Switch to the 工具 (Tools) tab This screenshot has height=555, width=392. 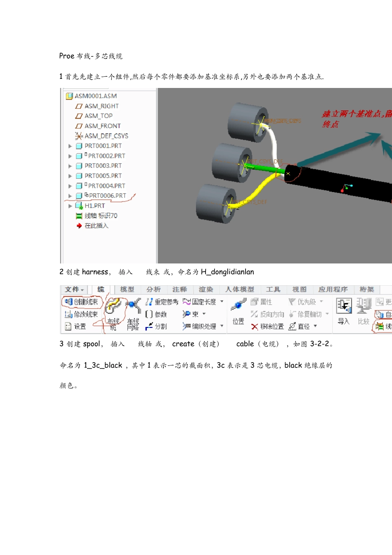click(273, 289)
